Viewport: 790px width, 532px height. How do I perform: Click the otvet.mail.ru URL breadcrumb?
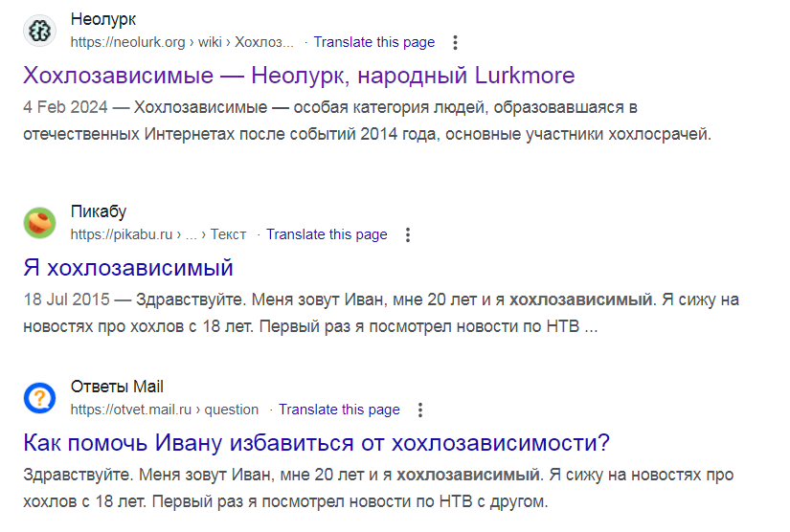click(165, 410)
